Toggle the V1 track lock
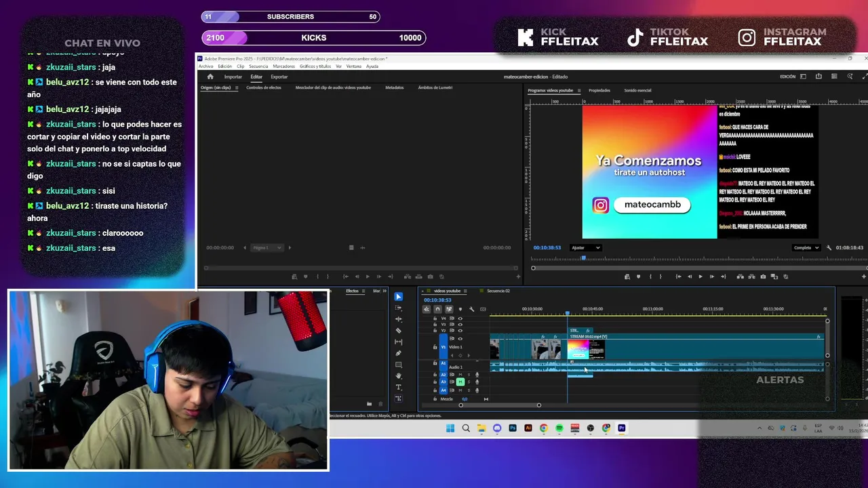 coord(435,347)
